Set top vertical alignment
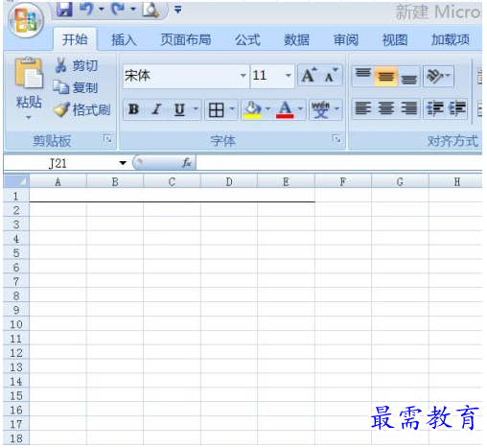This screenshot has width=487, height=448. [x=363, y=76]
